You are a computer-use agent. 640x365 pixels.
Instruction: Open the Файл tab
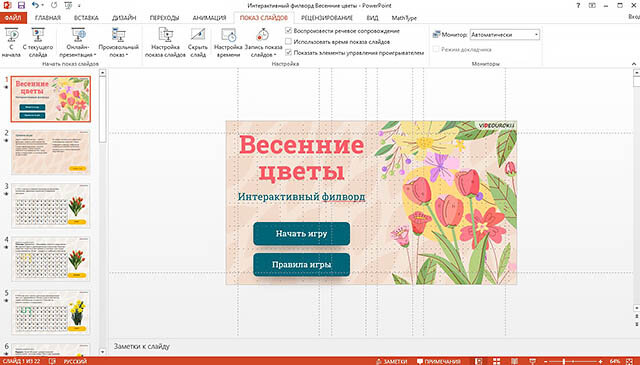tap(13, 18)
